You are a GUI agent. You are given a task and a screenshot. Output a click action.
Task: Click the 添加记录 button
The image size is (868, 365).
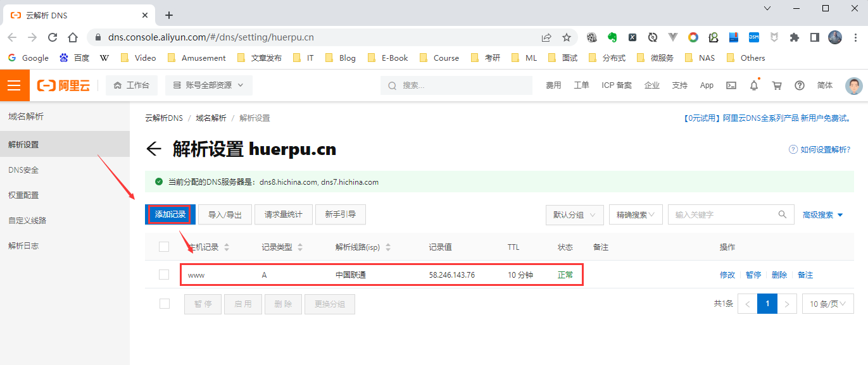(170, 214)
